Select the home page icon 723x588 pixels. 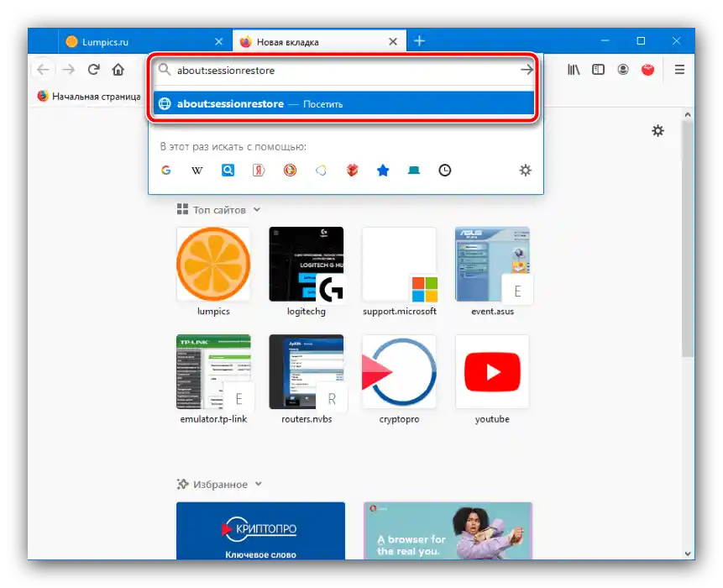[118, 70]
